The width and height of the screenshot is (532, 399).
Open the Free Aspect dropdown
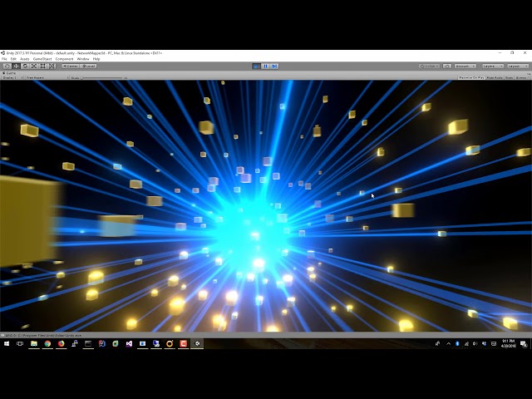[x=47, y=77]
